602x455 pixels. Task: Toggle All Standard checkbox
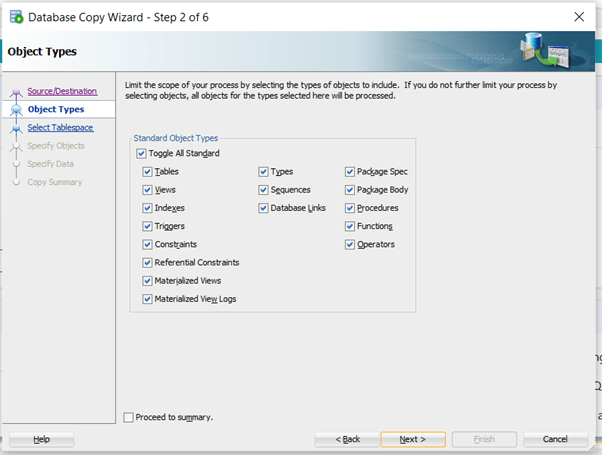(140, 153)
